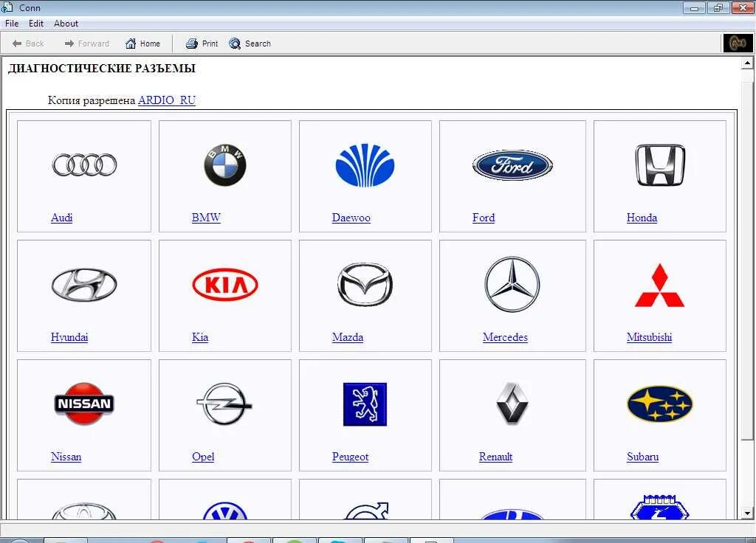Open the Hyundai text link
This screenshot has height=543, width=756.
69,337
